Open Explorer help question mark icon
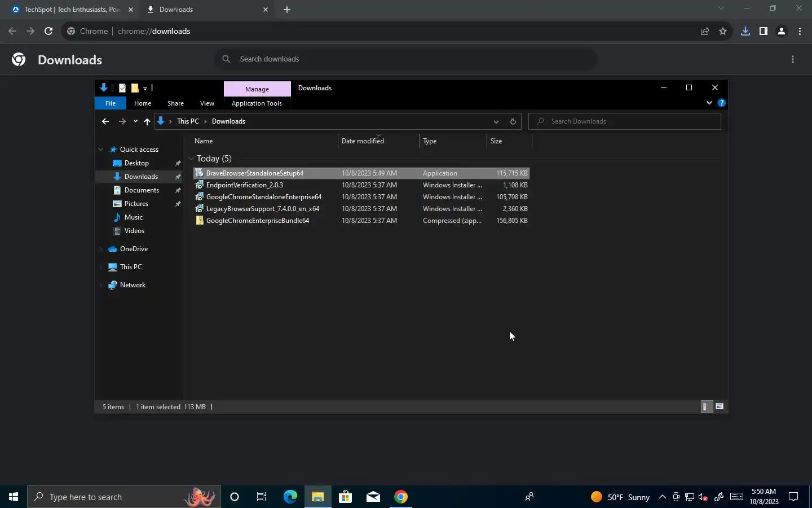Image resolution: width=812 pixels, height=508 pixels. point(721,103)
